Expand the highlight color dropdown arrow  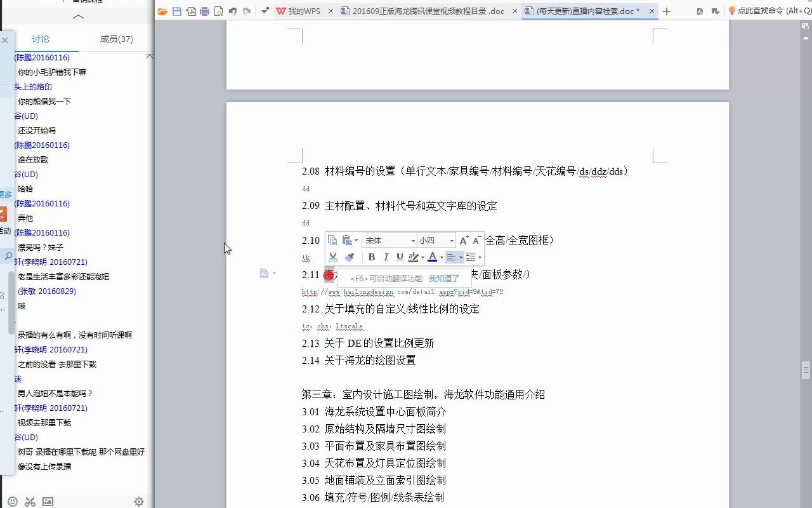click(422, 257)
